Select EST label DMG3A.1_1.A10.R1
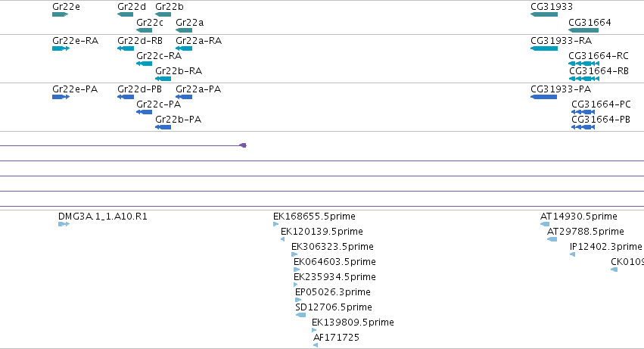 (x=103, y=217)
